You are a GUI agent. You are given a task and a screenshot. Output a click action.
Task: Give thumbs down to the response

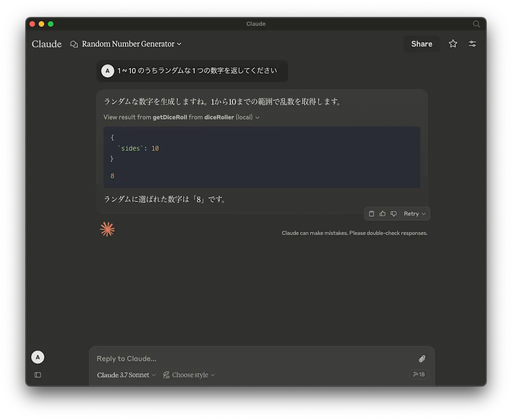pos(393,213)
